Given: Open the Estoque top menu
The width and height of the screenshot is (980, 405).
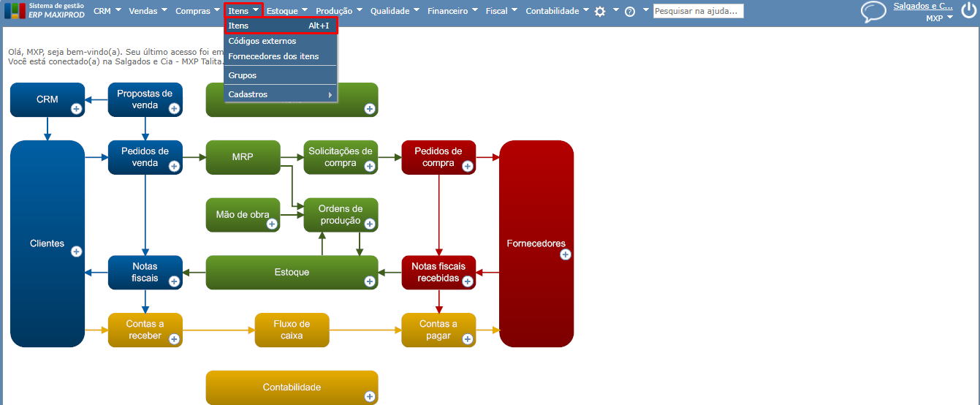Looking at the screenshot, I should click(x=286, y=11).
